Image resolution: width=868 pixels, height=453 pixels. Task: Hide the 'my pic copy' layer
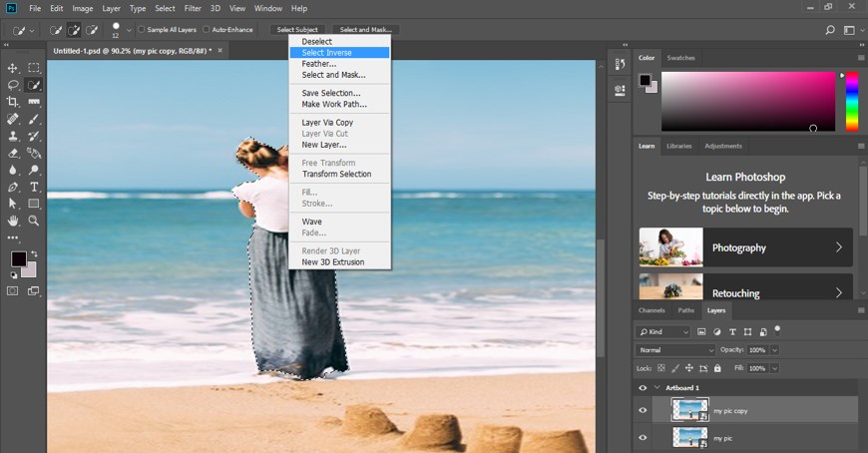click(643, 410)
